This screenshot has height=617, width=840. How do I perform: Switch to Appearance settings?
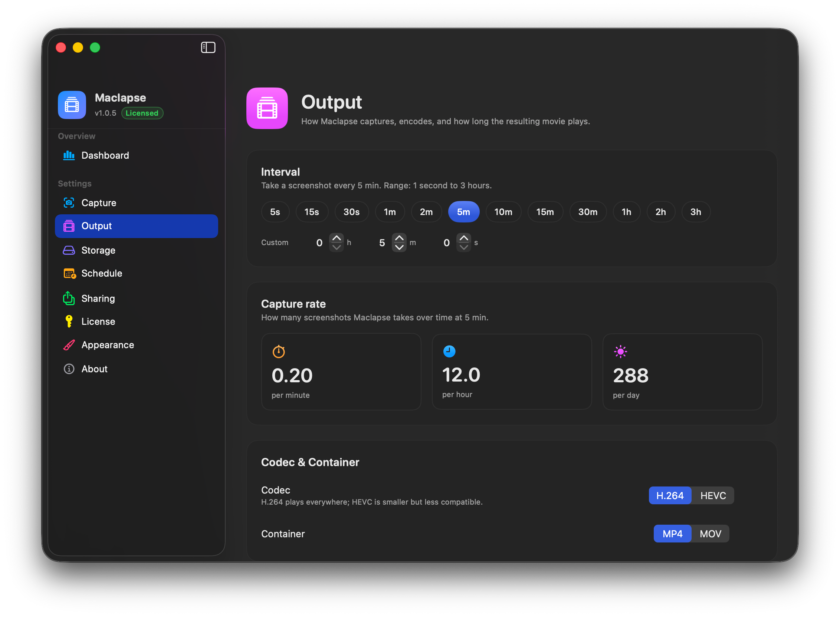[137, 345]
